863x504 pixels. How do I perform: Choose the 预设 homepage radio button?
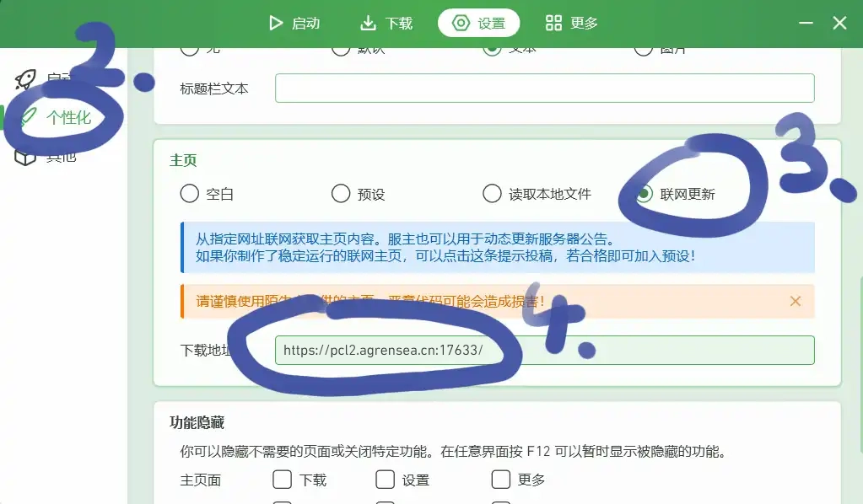click(341, 194)
